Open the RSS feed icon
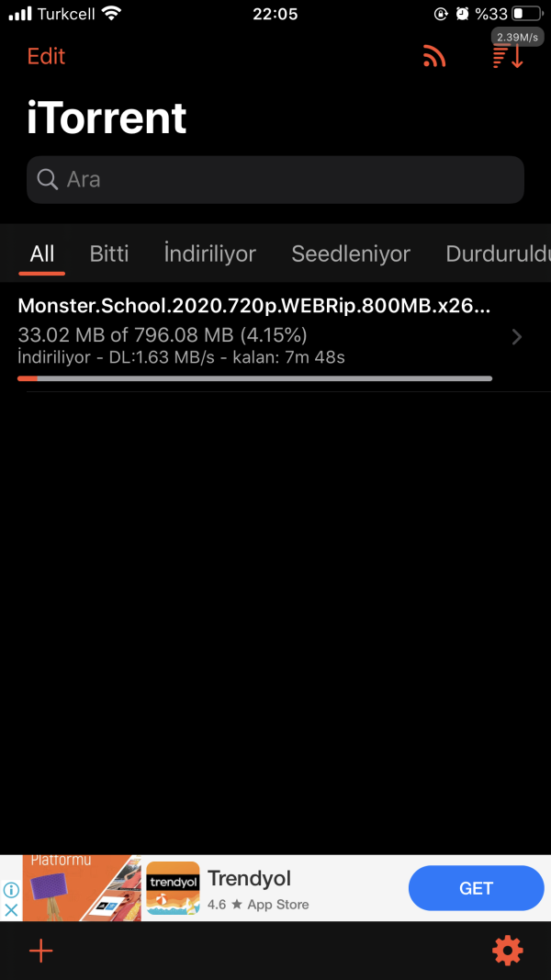 tap(434, 56)
